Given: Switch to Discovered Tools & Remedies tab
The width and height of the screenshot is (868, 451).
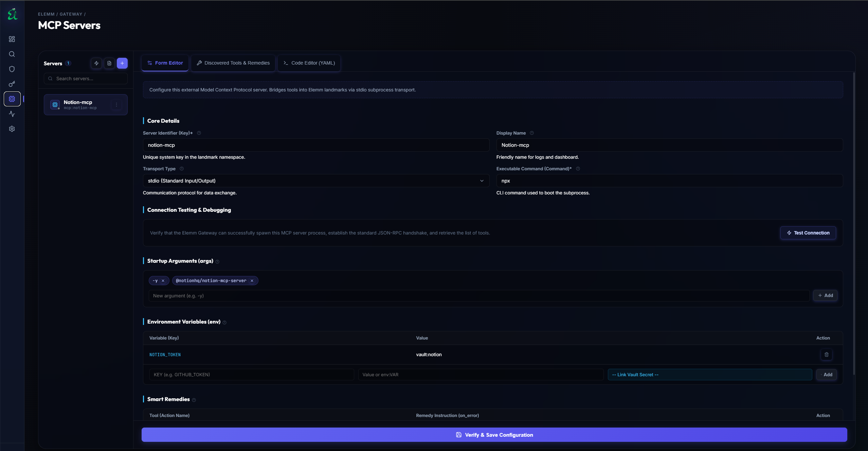Looking at the screenshot, I should 233,63.
